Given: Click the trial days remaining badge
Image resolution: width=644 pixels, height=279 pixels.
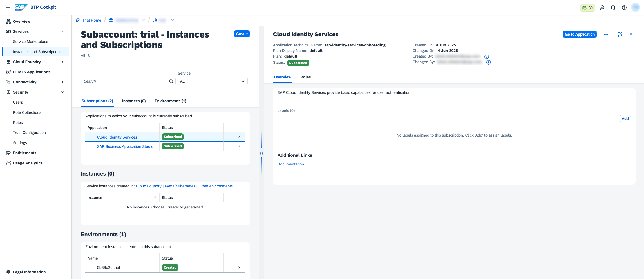Looking at the screenshot, I should point(587,8).
